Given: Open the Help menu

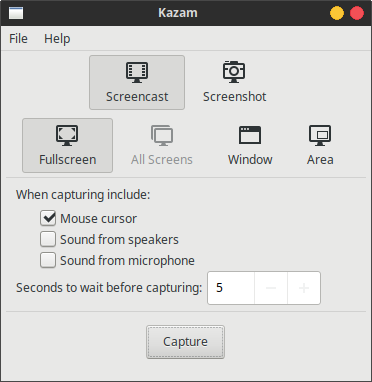Looking at the screenshot, I should click(x=57, y=39).
